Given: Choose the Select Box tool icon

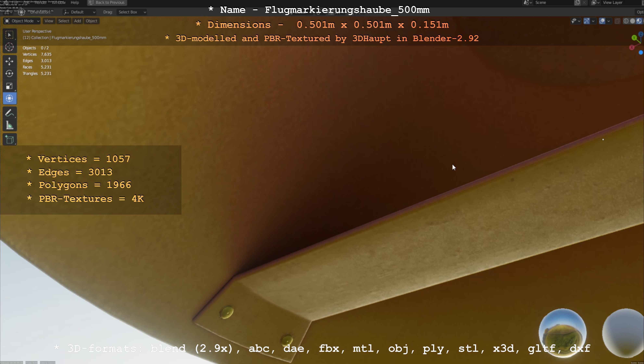Looking at the screenshot, I should (9, 35).
